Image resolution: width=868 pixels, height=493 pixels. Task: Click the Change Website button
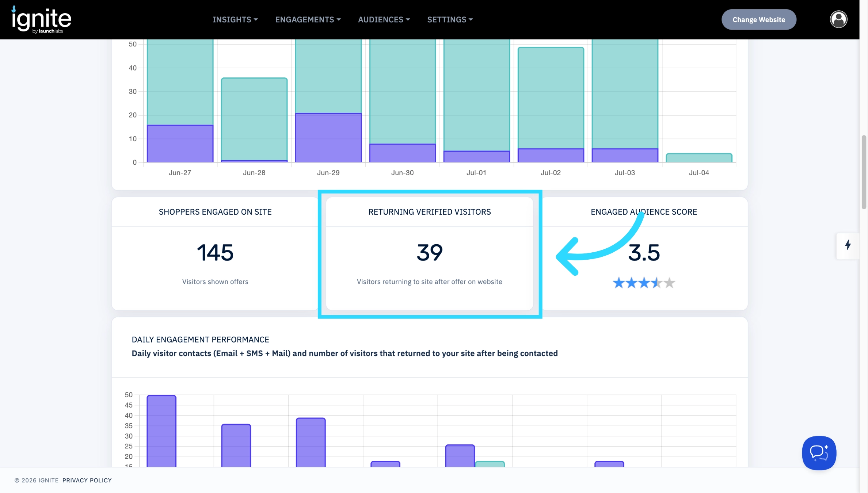759,20
